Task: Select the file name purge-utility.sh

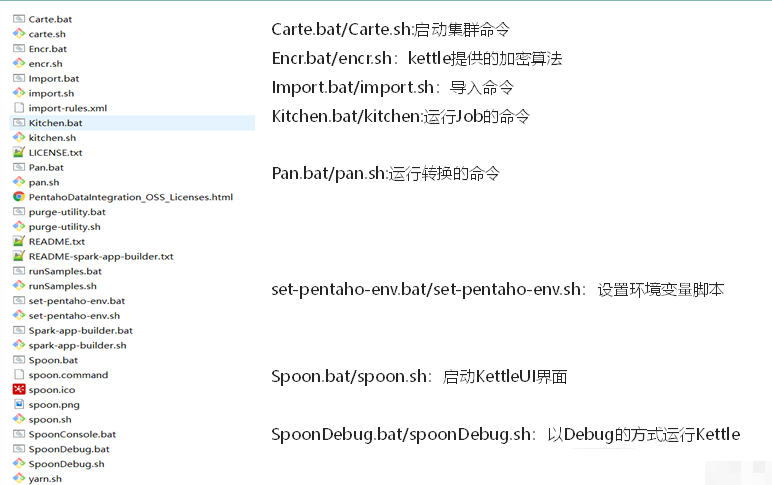Action: 64,226
